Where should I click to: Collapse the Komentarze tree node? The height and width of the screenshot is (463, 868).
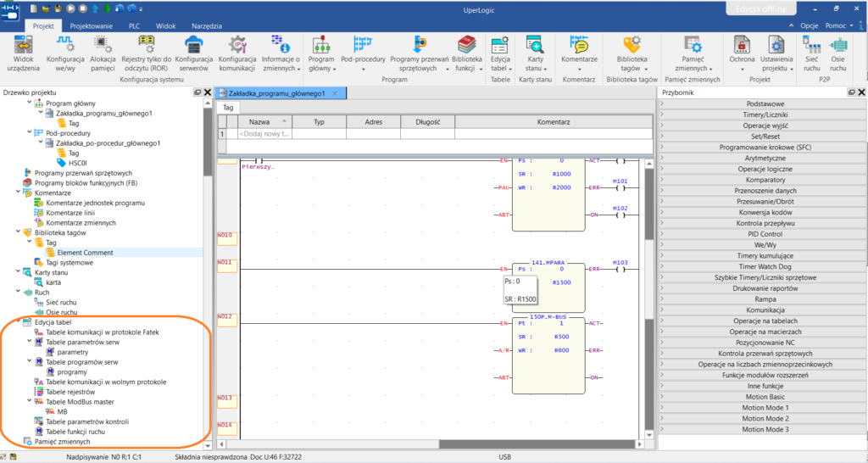(19, 192)
